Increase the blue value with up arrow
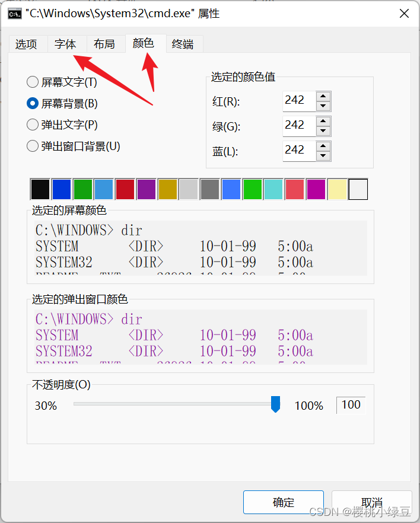The height and width of the screenshot is (523, 420). 323,146
